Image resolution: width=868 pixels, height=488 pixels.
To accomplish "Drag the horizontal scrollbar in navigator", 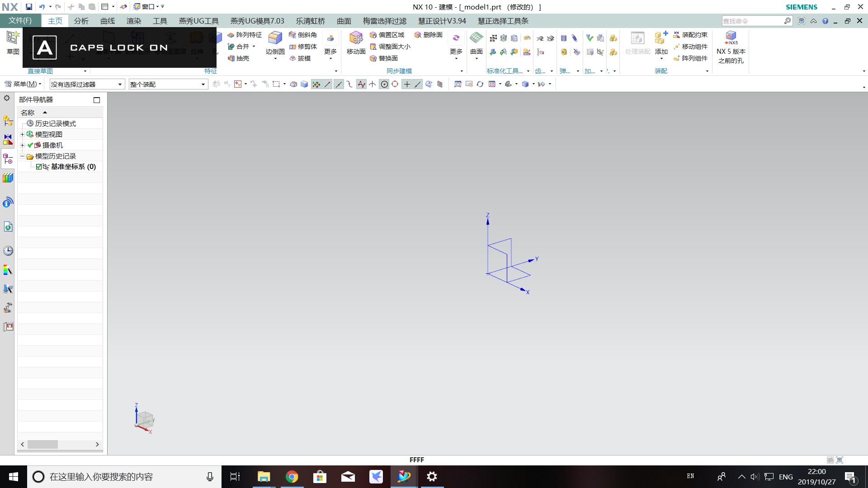I will tap(42, 444).
